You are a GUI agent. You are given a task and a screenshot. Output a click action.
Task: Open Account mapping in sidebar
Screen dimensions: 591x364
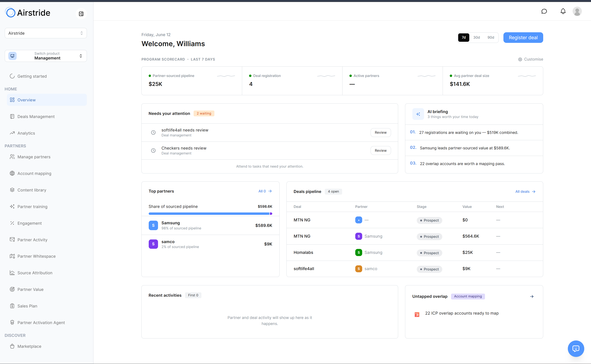click(47, 173)
